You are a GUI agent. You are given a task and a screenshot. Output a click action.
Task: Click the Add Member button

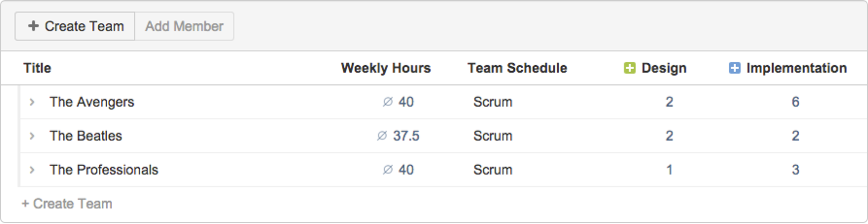click(x=184, y=26)
